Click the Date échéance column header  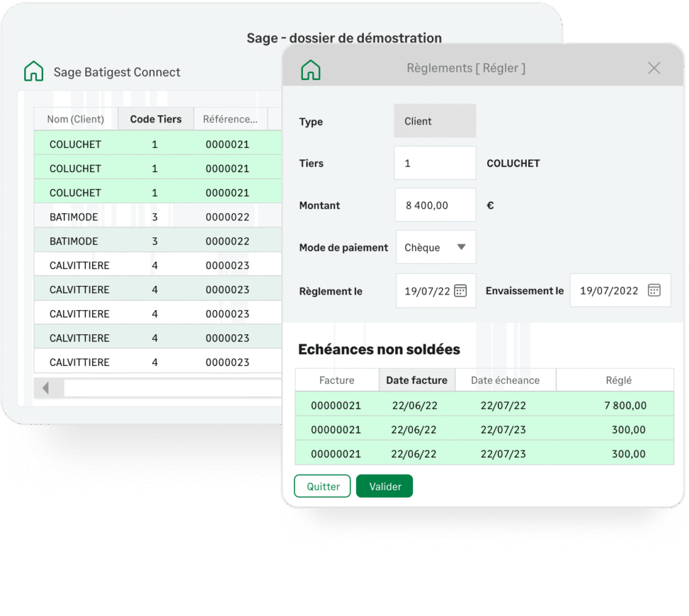(505, 380)
